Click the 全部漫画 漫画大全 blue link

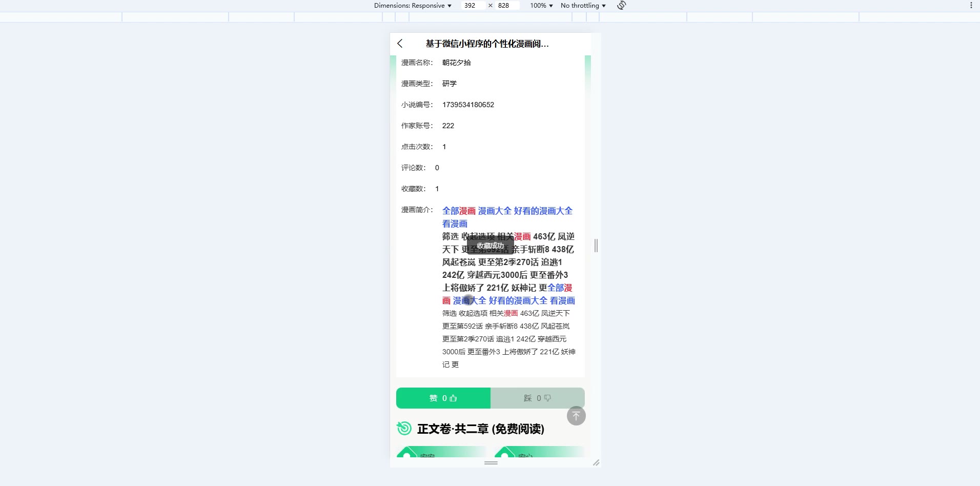pos(477,211)
